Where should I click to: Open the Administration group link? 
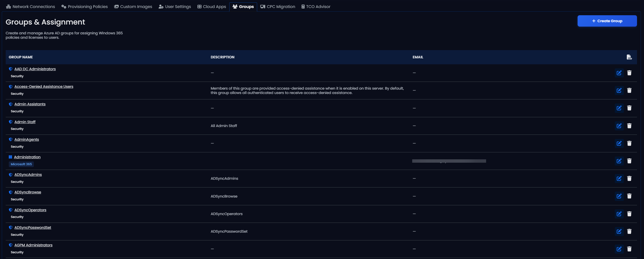[27, 157]
